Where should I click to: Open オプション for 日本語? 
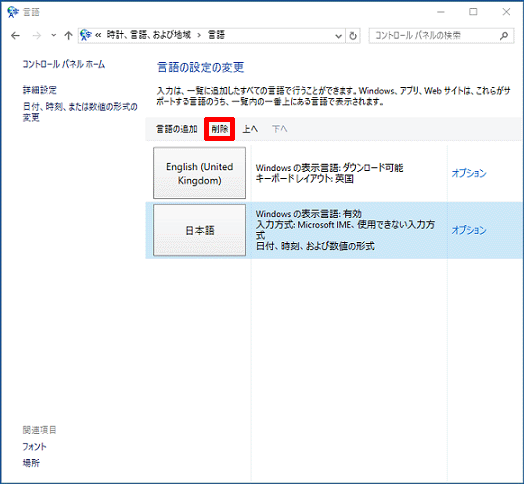point(469,230)
